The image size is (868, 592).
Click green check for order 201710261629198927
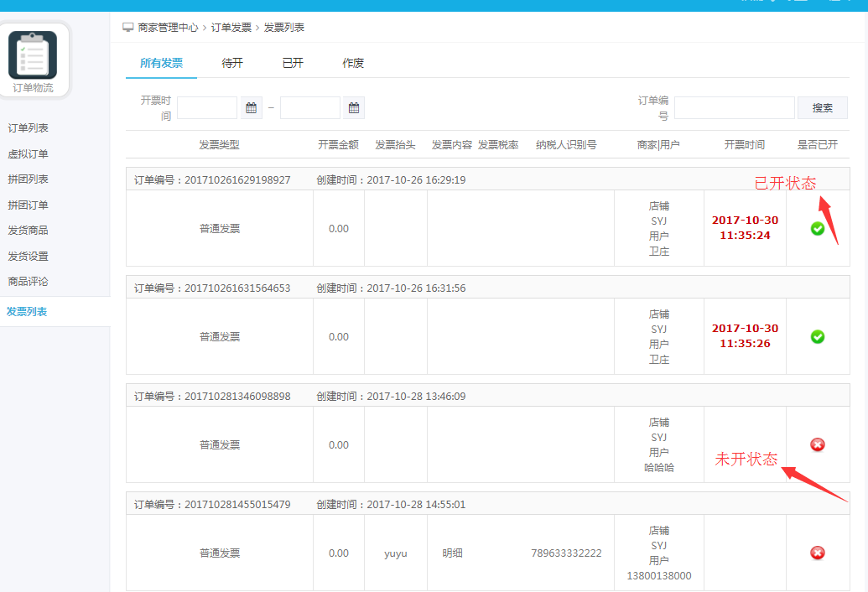tap(818, 229)
